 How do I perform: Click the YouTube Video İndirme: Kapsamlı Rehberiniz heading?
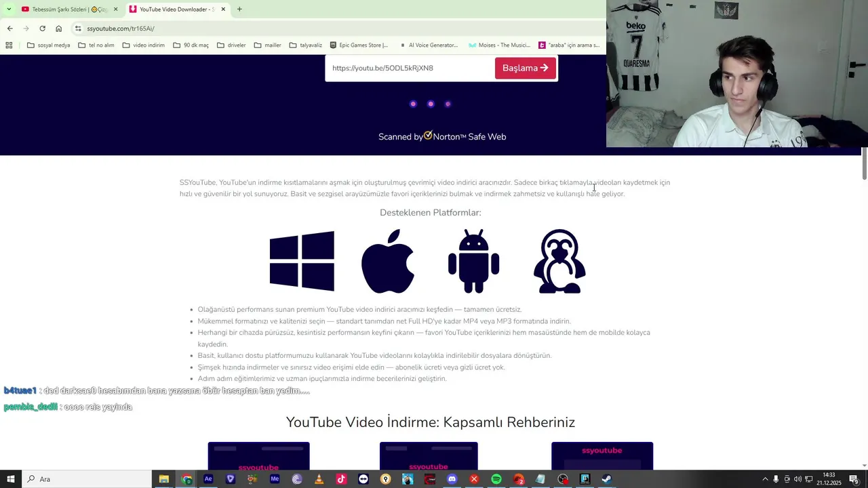tap(430, 422)
